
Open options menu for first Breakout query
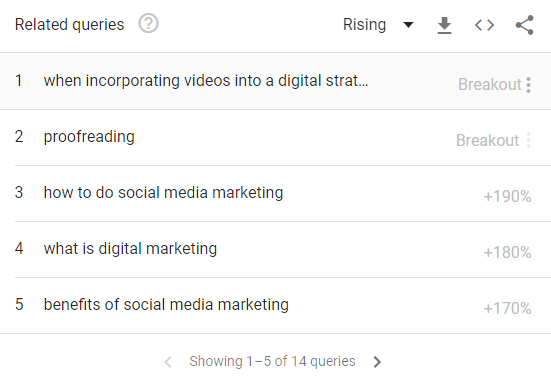pos(528,85)
